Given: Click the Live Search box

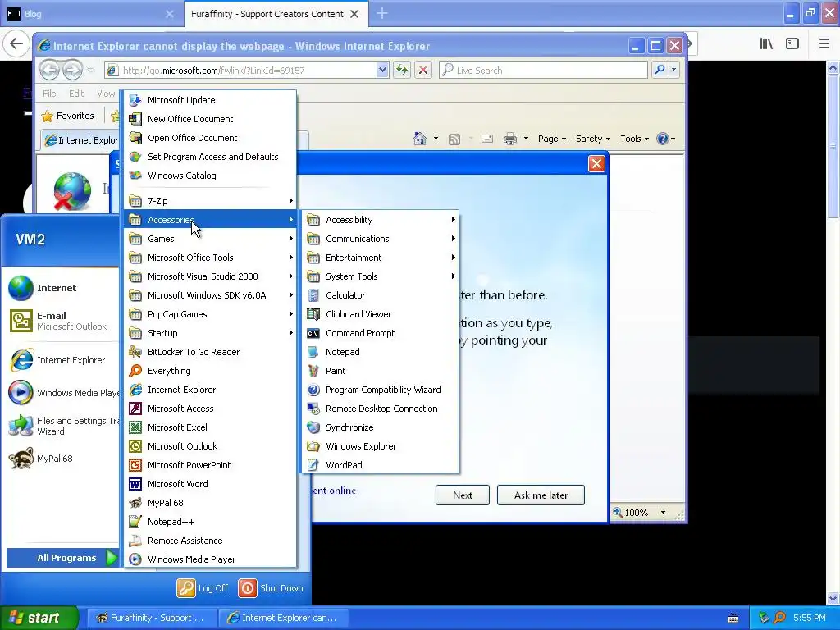Looking at the screenshot, I should tap(543, 71).
